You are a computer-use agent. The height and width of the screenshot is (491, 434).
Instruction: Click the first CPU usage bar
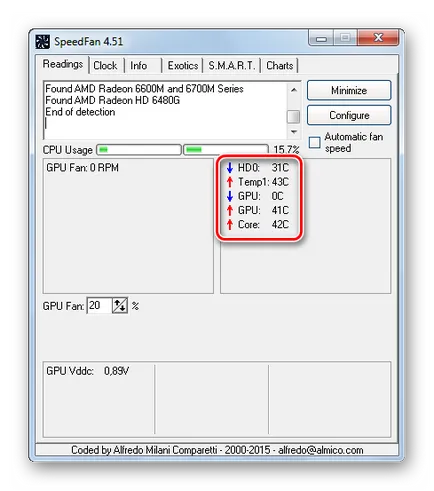click(139, 150)
